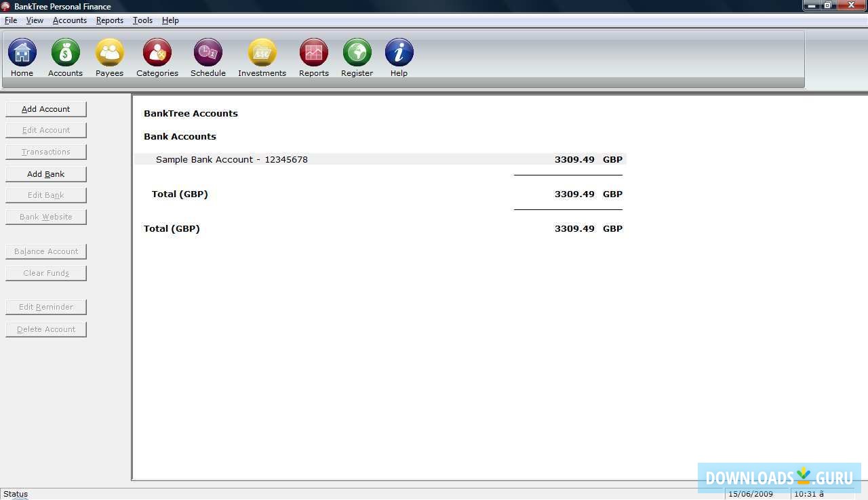Expand the Accounts menu in menu bar
Screen dimensions: 868x500
pyautogui.click(x=70, y=20)
